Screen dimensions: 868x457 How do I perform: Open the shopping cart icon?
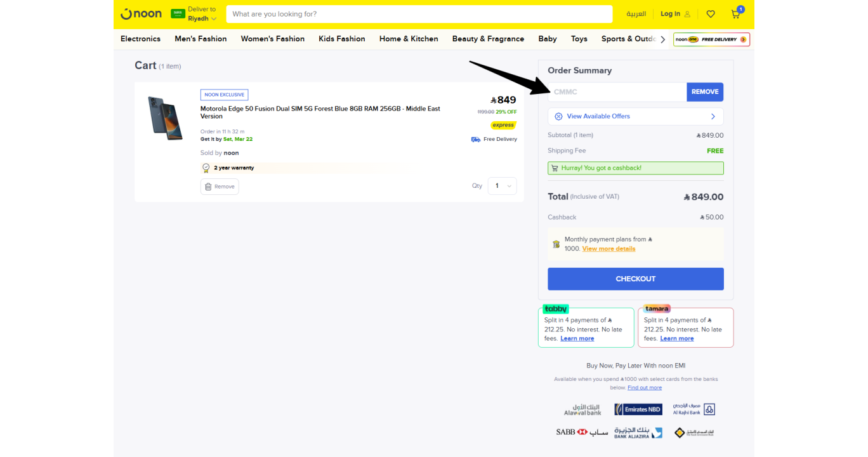[x=736, y=13]
